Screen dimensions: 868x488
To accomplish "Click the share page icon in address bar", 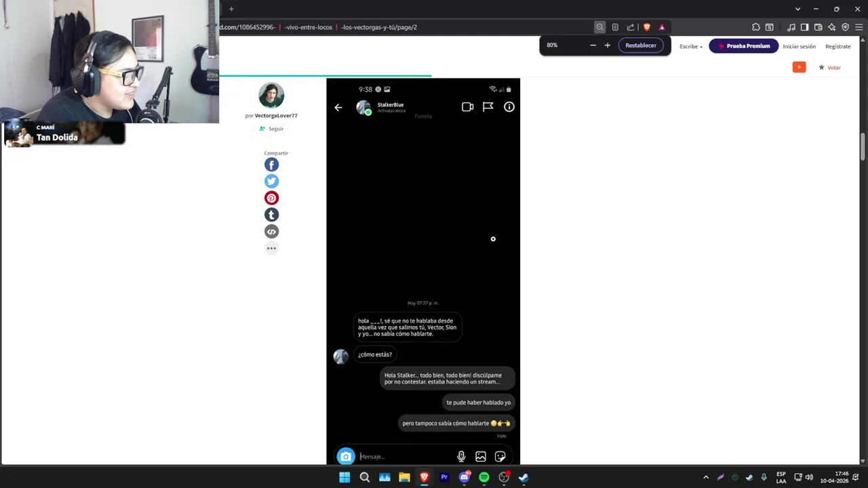I will 631,27.
